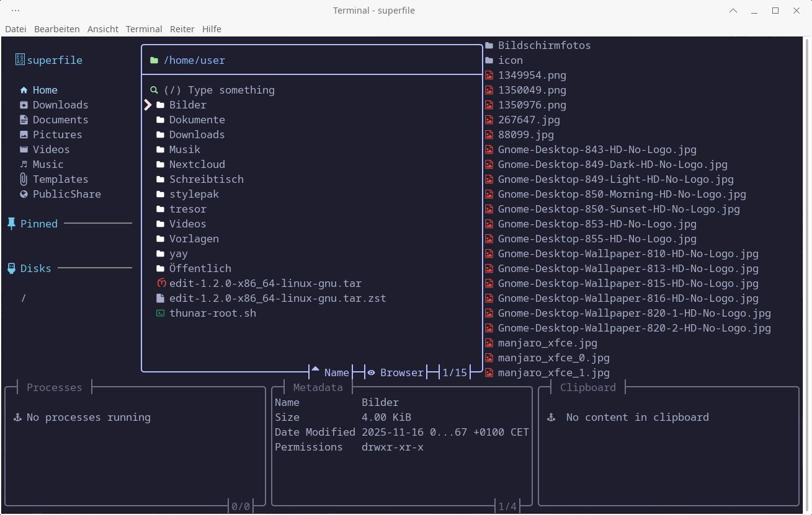812x515 pixels.
Task: Click the pin icon beside Pinned
Action: tap(11, 224)
